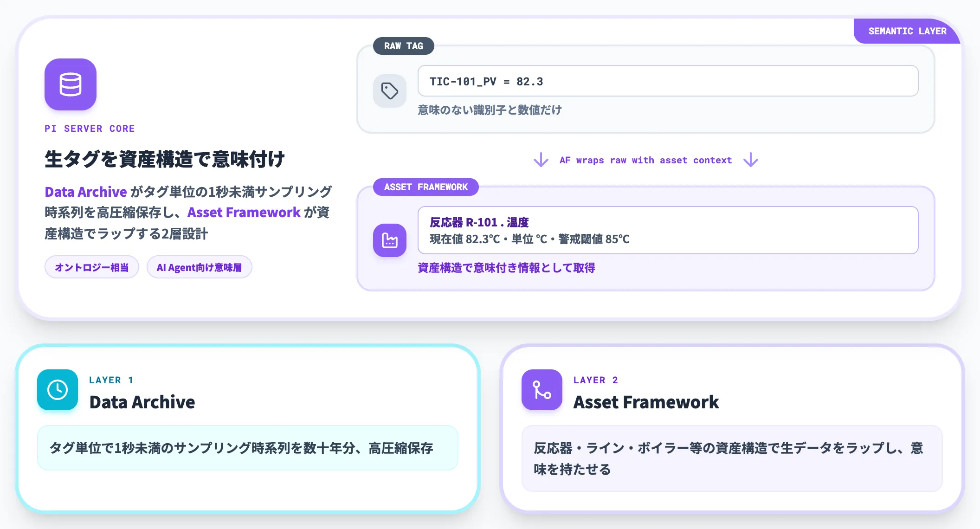Click the LAYER 2 label
980x529 pixels.
tap(596, 380)
